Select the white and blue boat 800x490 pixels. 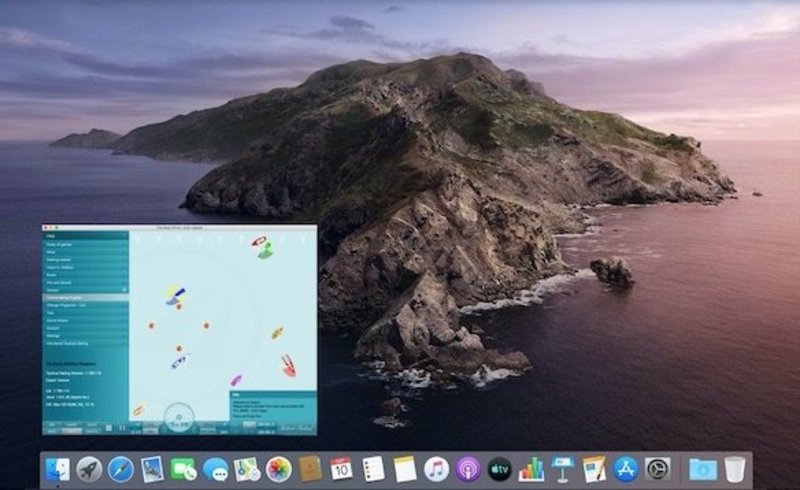(180, 362)
